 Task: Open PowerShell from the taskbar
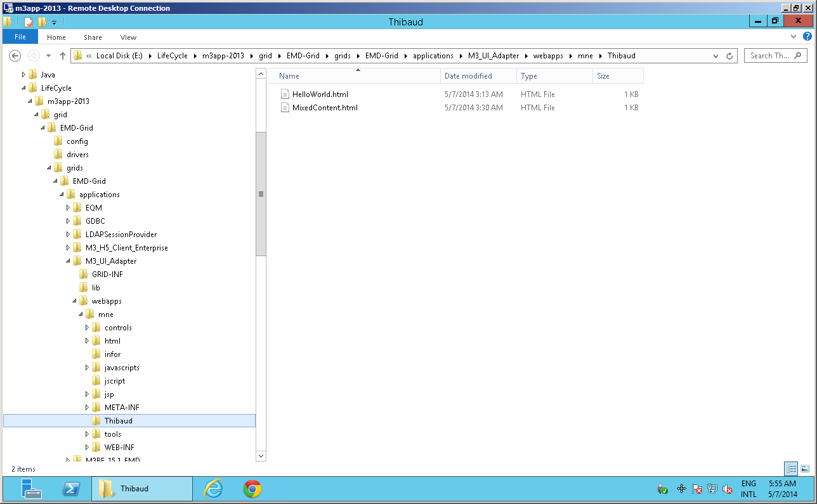[x=70, y=489]
